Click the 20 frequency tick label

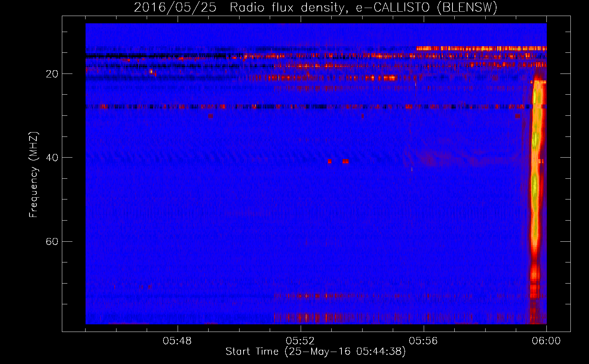tap(52, 74)
